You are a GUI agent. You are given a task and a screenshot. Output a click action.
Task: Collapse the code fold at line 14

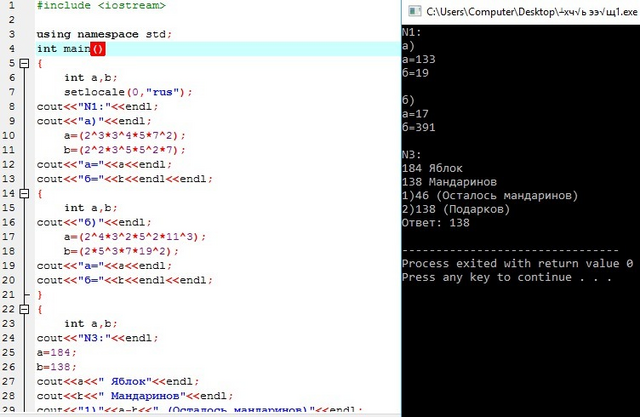24,193
